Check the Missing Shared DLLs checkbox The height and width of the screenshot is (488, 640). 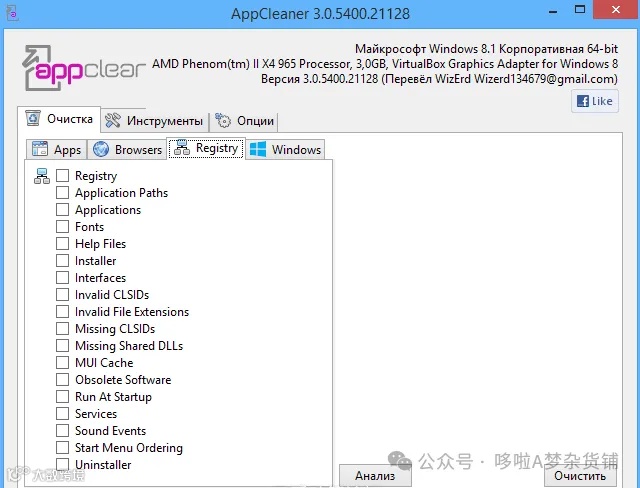(62, 346)
